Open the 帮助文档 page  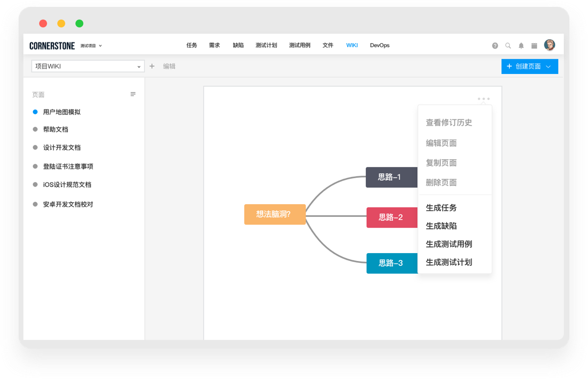[55, 129]
